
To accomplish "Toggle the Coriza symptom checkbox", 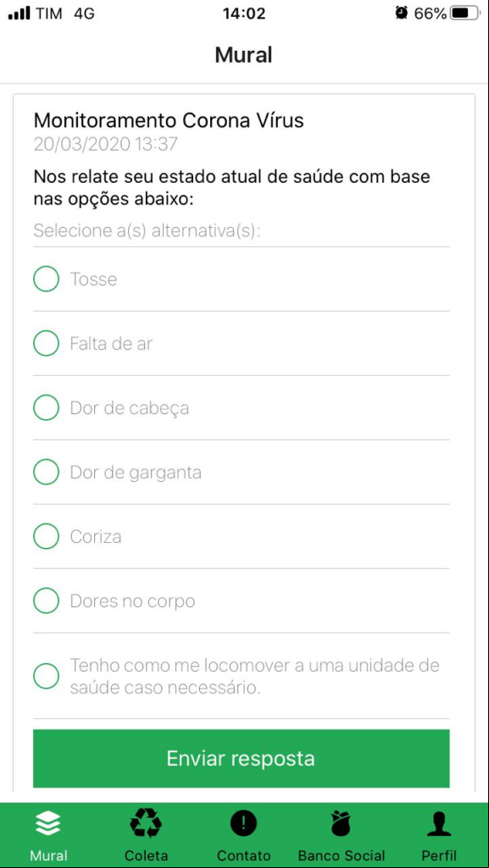I will [x=46, y=536].
